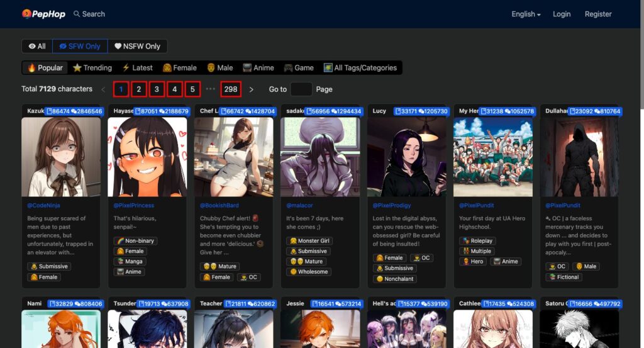644x348 pixels.
Task: Focus the Go to page input
Action: click(301, 89)
